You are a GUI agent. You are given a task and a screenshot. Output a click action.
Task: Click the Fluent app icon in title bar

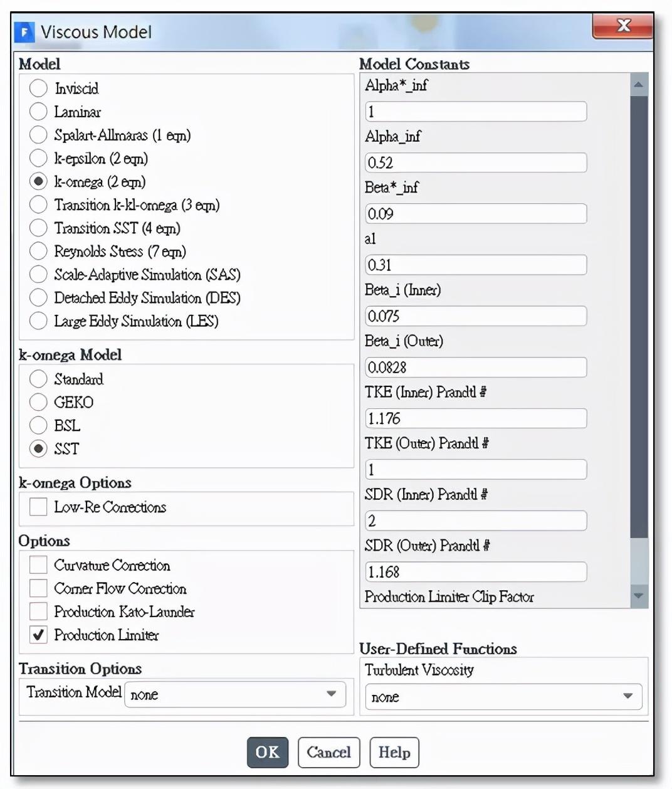click(24, 32)
